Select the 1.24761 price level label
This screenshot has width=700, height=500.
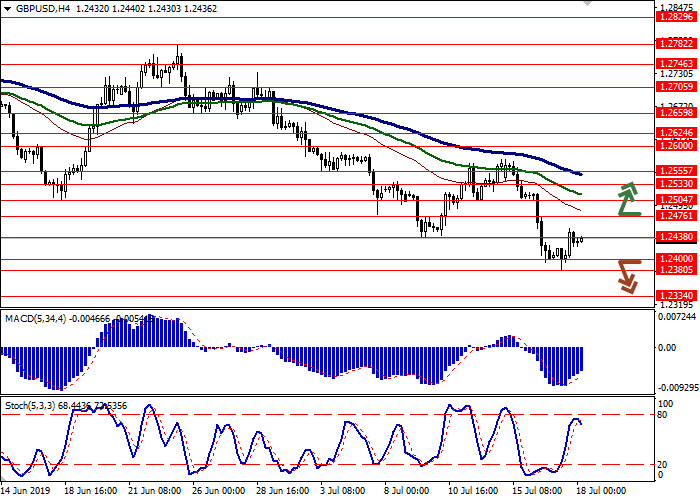click(676, 216)
